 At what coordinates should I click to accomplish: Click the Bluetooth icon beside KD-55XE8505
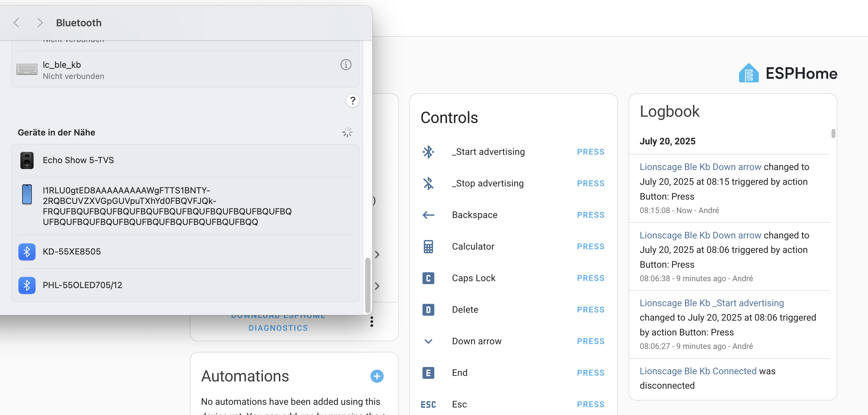pyautogui.click(x=27, y=252)
